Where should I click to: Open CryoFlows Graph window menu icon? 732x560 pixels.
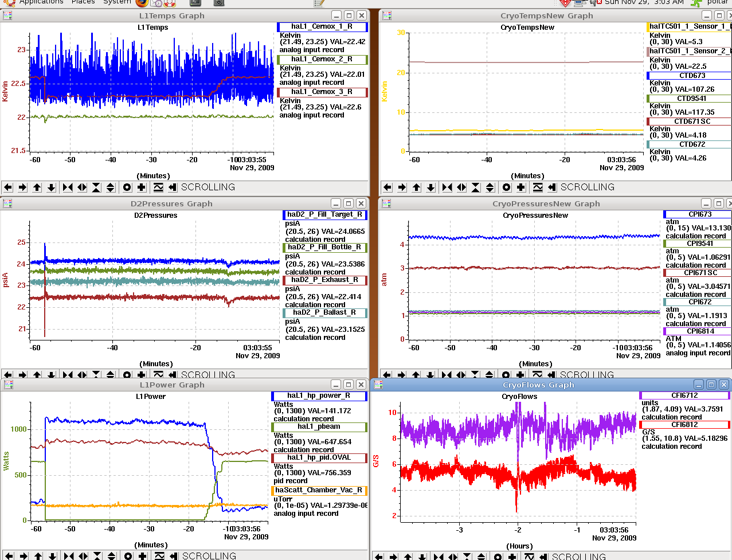[379, 385]
